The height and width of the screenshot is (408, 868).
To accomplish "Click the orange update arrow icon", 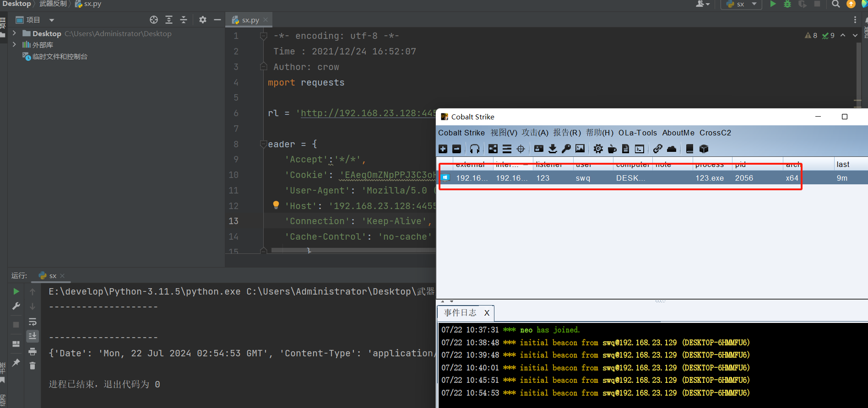I will (851, 4).
